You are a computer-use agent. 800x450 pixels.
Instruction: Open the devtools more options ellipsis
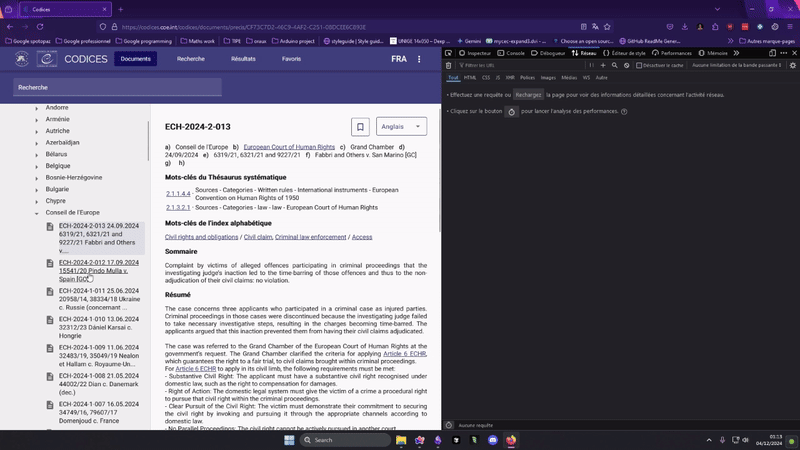pos(784,53)
